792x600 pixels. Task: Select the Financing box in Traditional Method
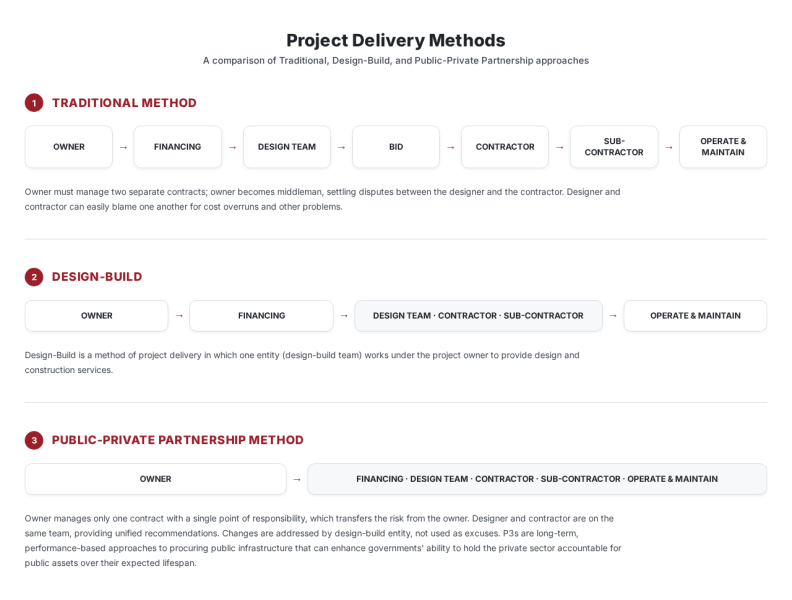tap(178, 147)
